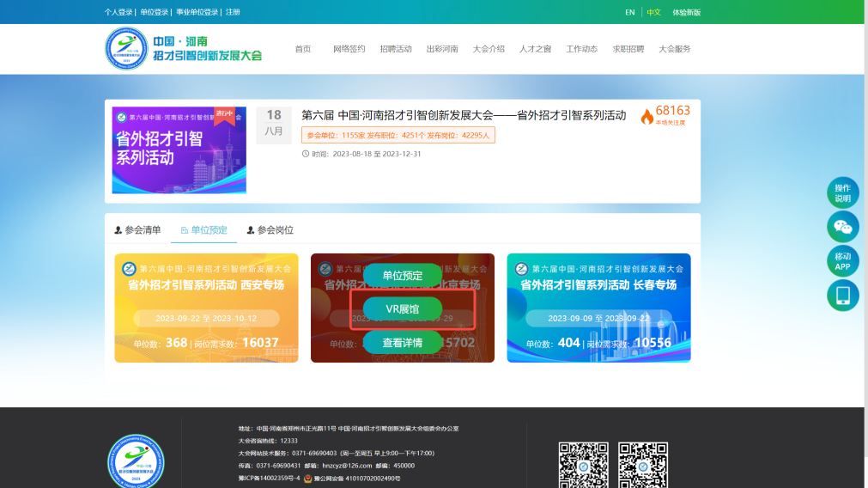The image size is (868, 488).
Task: Click the flame popularity icon beside 68163
Action: click(x=646, y=116)
